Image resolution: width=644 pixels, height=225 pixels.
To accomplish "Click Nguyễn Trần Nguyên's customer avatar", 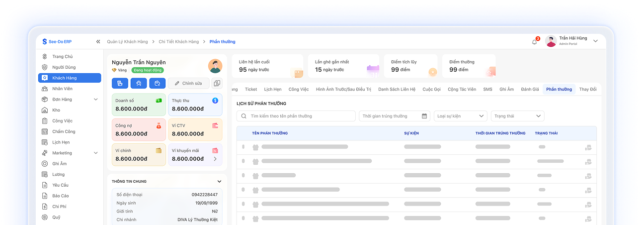I will (x=215, y=66).
